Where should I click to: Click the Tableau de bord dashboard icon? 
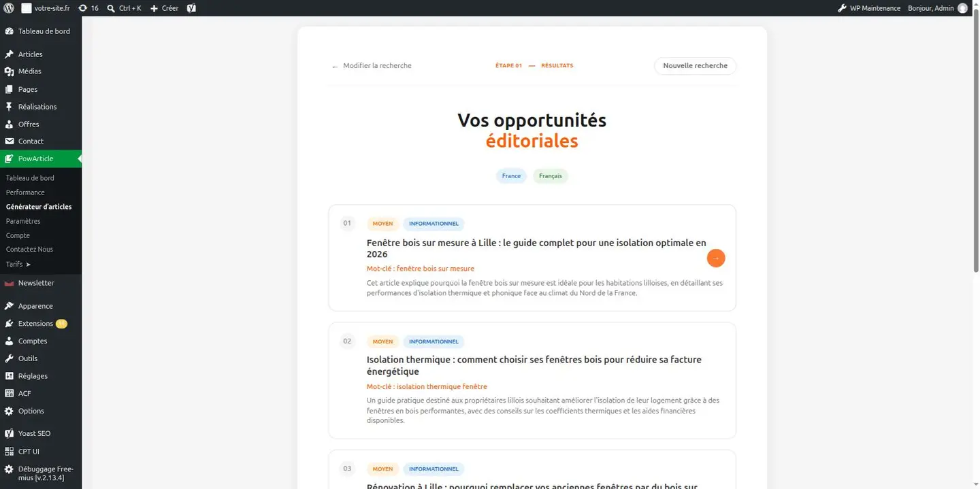[9, 31]
